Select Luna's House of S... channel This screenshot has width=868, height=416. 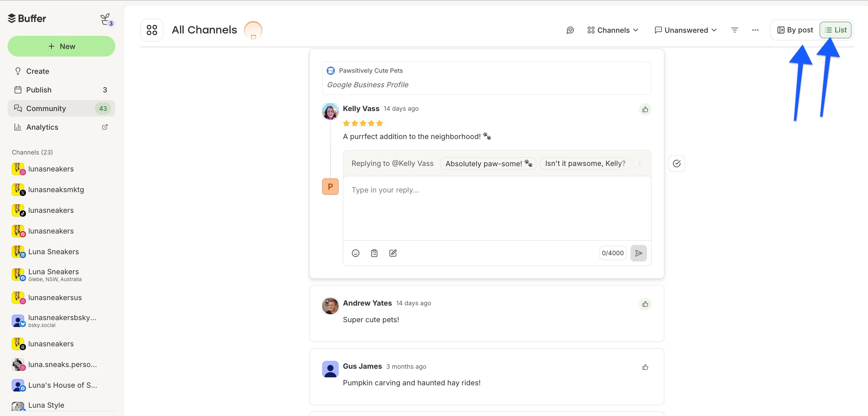click(61, 385)
